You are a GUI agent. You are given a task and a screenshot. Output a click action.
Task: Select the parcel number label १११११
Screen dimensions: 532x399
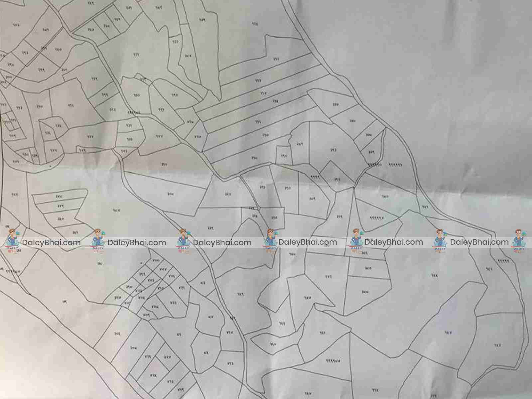pyautogui.click(x=396, y=165)
